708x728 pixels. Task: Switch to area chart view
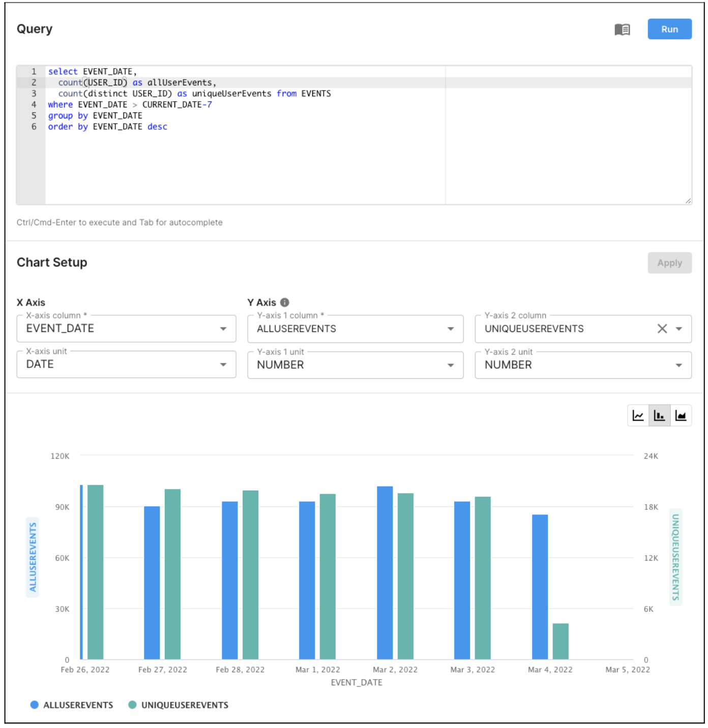681,416
